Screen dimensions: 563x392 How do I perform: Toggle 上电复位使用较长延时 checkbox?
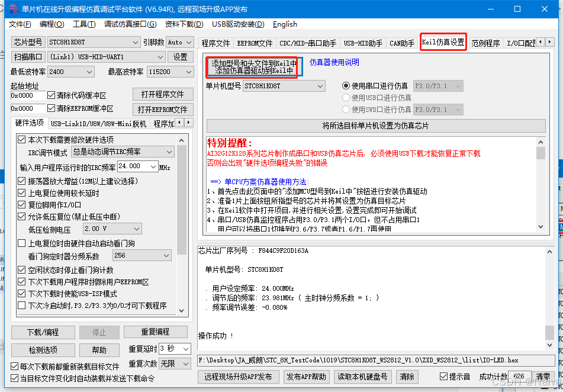click(22, 193)
